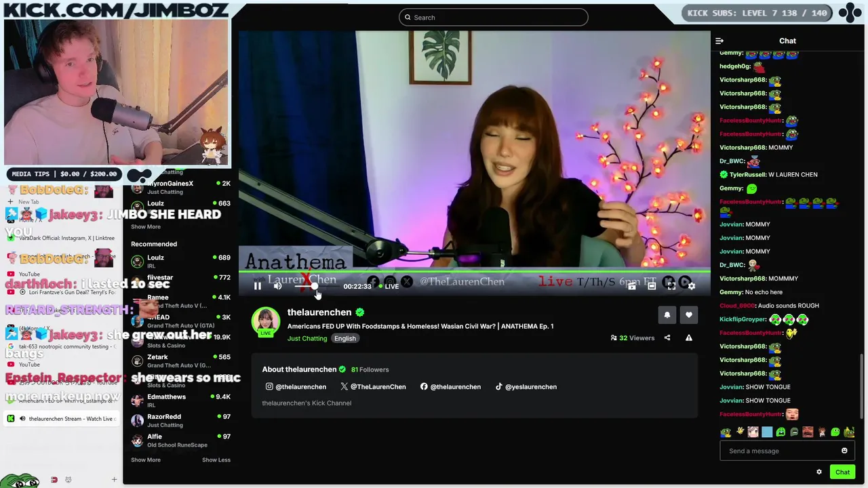Open TikTok link @yeslaurenchen
This screenshot has height=488, width=868.
point(526,386)
